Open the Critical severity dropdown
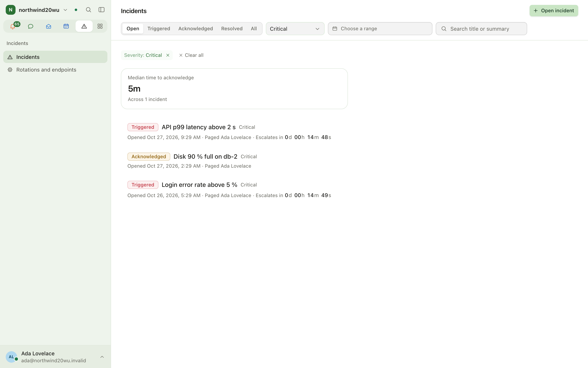The image size is (588, 368). [295, 29]
